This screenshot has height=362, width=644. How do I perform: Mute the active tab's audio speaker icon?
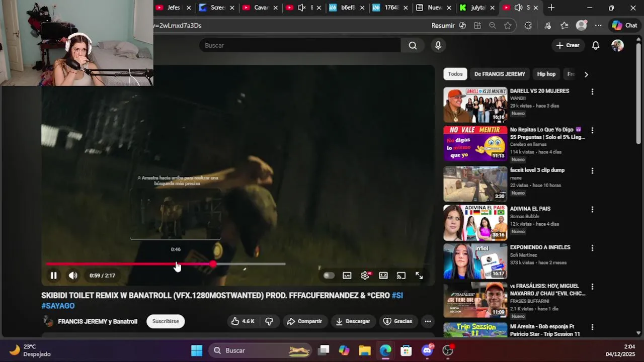[x=518, y=8]
